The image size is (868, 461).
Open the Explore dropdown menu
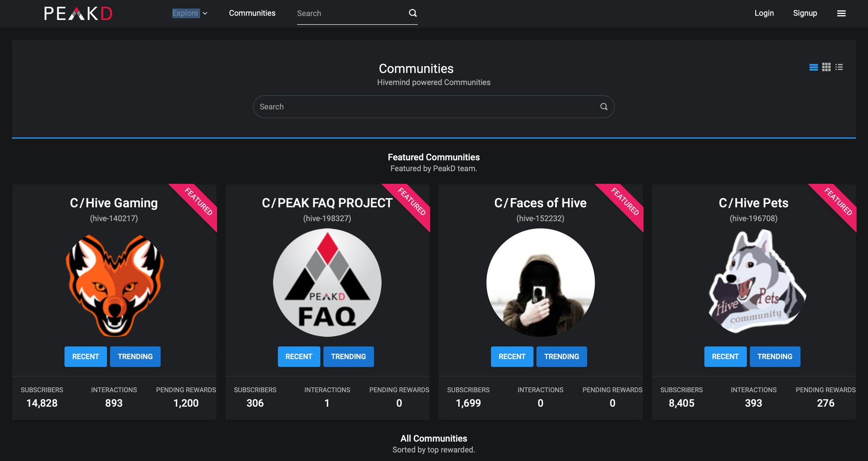point(190,13)
